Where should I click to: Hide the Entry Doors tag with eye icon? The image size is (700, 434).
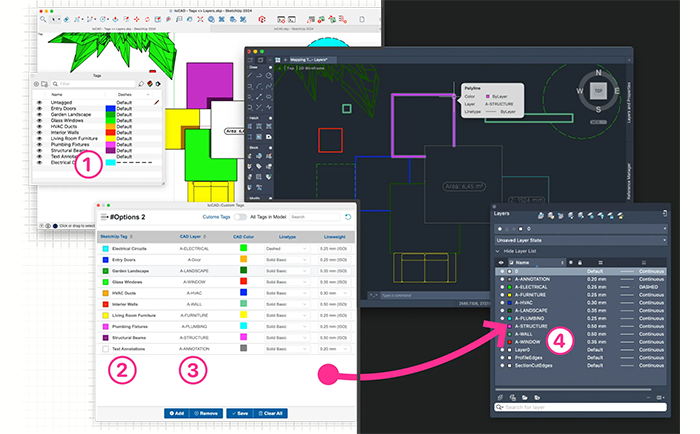tap(39, 108)
